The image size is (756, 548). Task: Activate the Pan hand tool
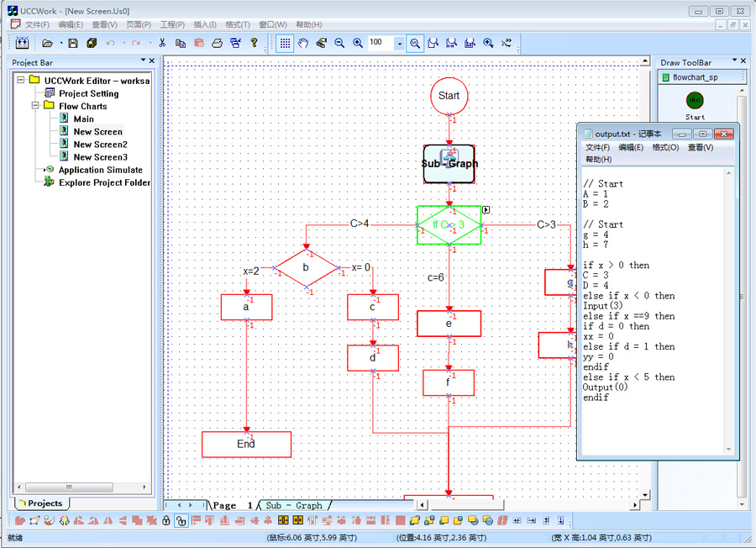[303, 43]
